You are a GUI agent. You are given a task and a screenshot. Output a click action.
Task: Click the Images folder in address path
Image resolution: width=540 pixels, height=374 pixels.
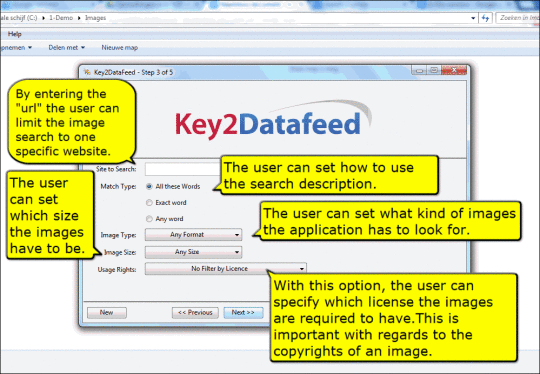[96, 18]
